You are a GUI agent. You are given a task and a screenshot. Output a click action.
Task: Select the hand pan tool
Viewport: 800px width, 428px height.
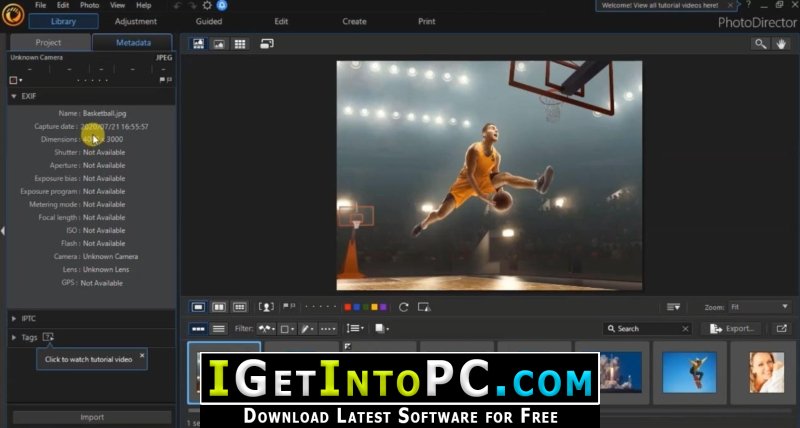[781, 44]
